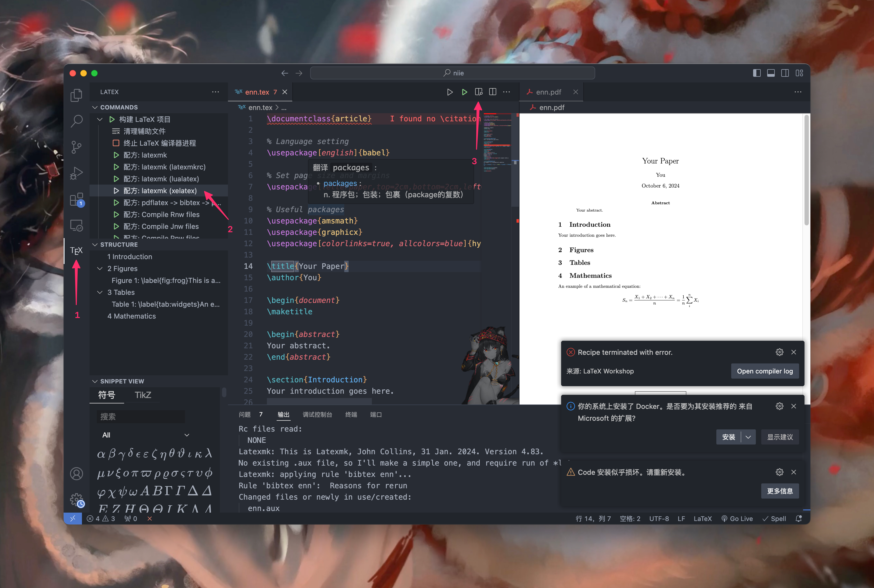This screenshot has height=588, width=874.
Task: Dismiss the Code installation corrupt notification
Action: (x=794, y=472)
